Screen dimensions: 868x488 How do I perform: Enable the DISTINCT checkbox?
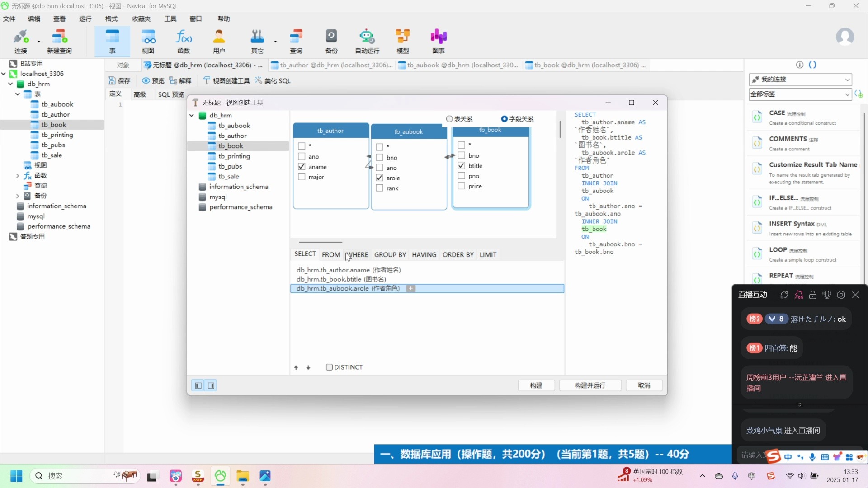coord(330,367)
